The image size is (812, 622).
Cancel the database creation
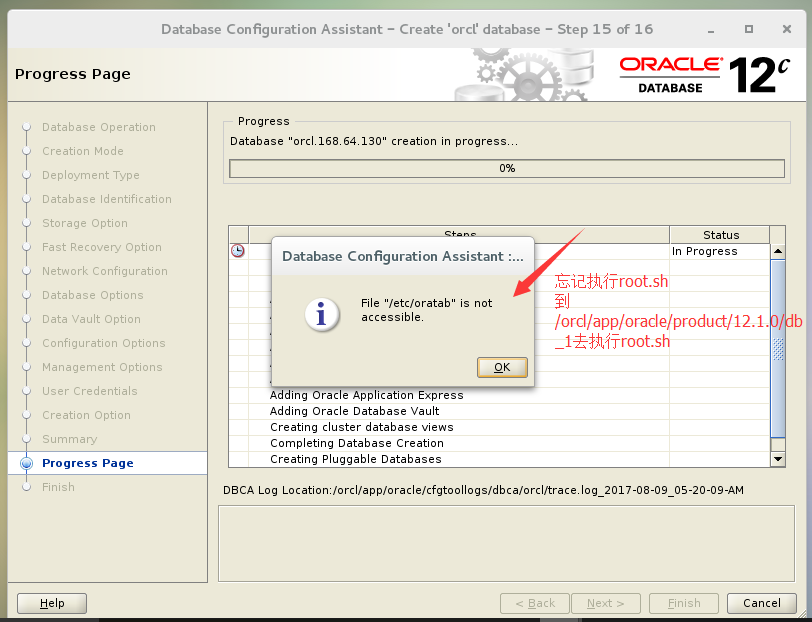762,603
